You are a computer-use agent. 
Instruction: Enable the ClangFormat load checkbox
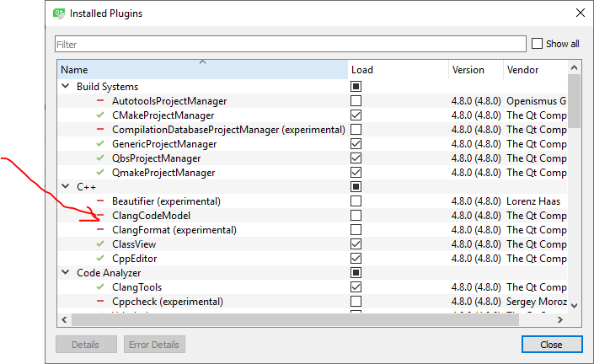click(356, 229)
